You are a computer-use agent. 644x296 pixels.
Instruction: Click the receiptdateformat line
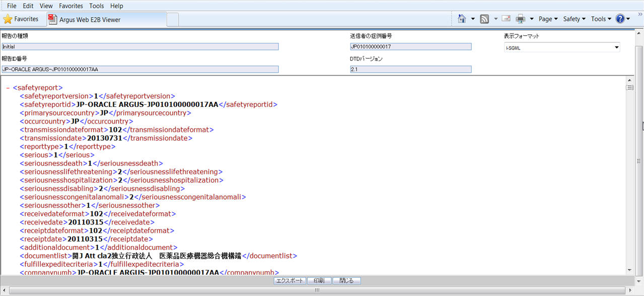(x=97, y=230)
